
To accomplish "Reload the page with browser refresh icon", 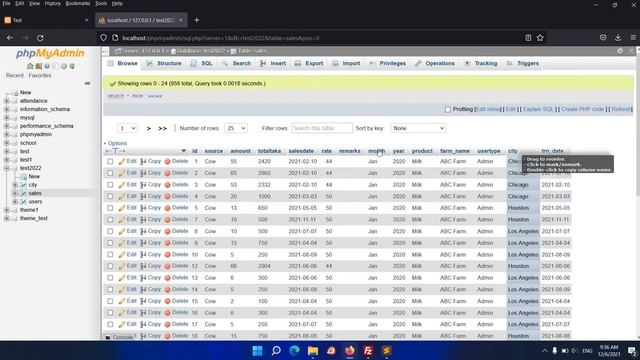I will [x=40, y=38].
